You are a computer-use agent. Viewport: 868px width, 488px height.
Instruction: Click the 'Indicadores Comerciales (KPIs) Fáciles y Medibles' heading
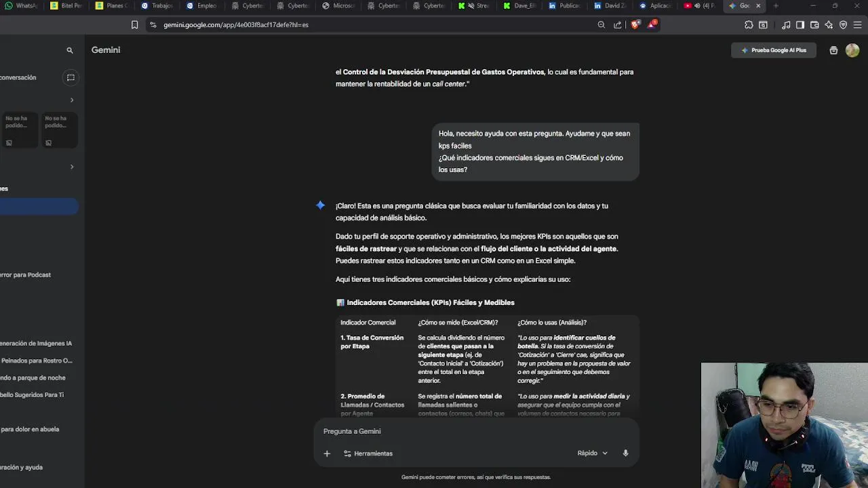431,302
